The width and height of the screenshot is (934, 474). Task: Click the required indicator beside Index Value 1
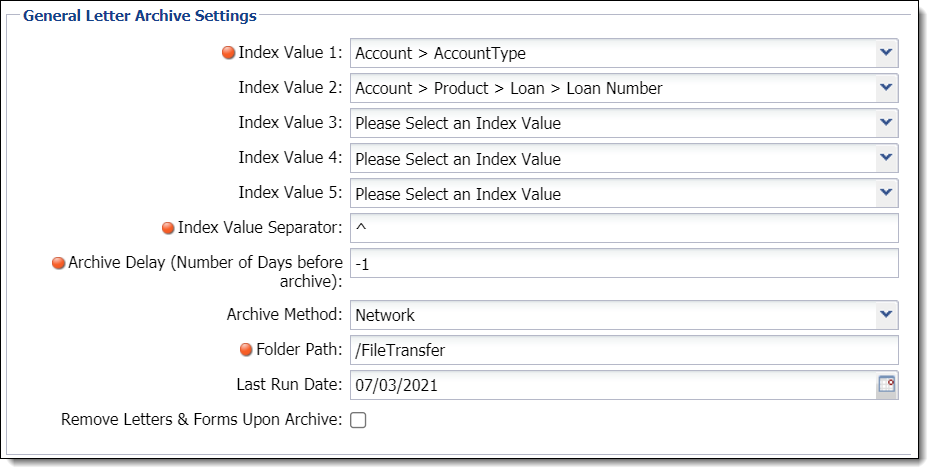coord(228,53)
